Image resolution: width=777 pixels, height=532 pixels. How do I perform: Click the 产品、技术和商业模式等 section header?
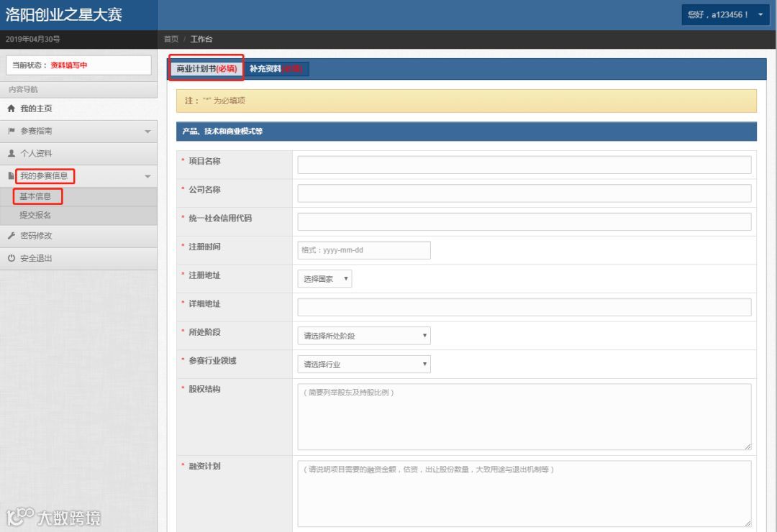point(466,132)
